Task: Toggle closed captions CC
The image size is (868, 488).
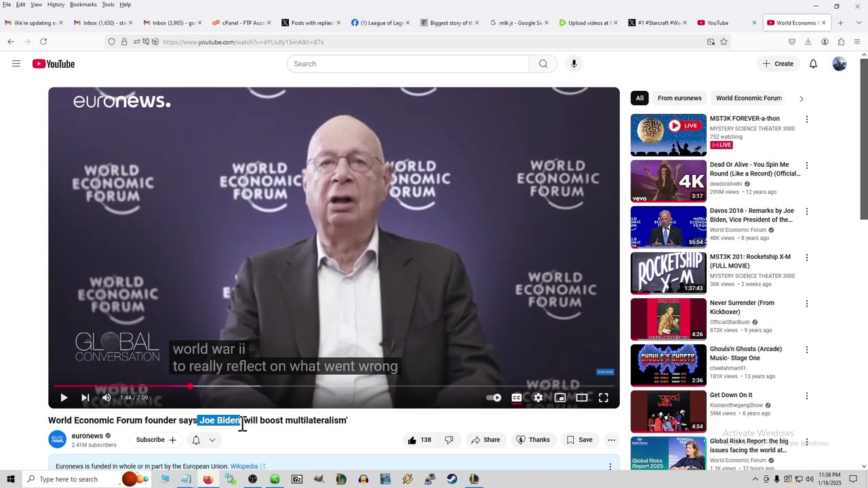Action: point(517,398)
